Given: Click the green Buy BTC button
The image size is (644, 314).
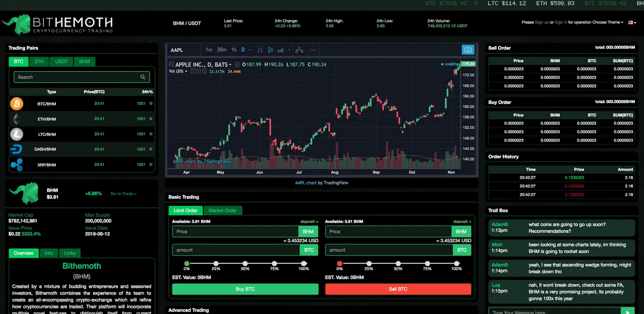Looking at the screenshot, I should coord(245,289).
